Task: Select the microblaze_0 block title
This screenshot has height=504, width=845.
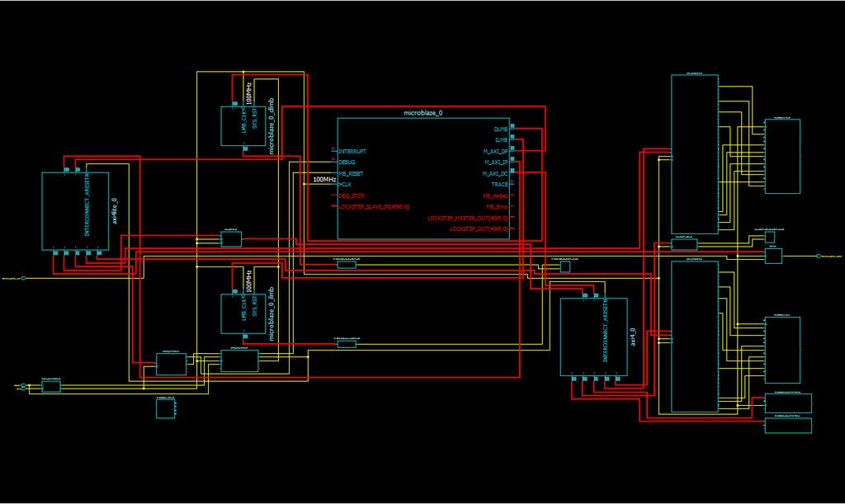Action: (423, 113)
